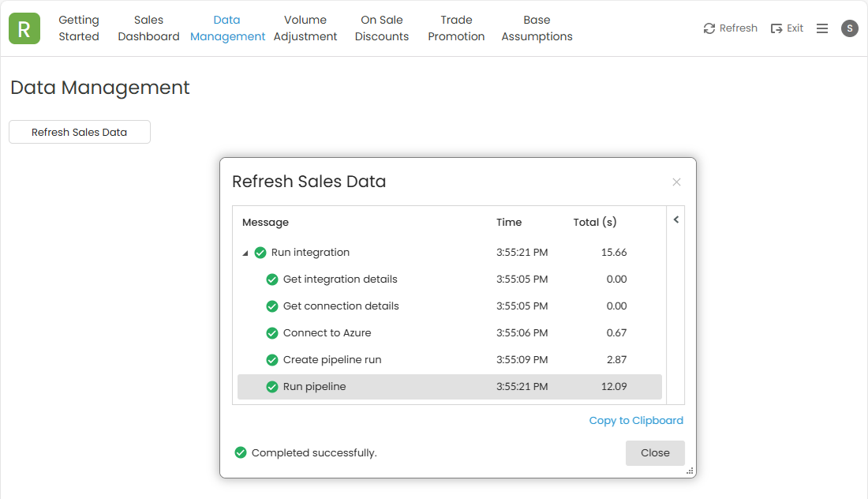Viewport: 868px width, 499px height.
Task: Open the Trade Promotion tab
Action: tap(456, 28)
